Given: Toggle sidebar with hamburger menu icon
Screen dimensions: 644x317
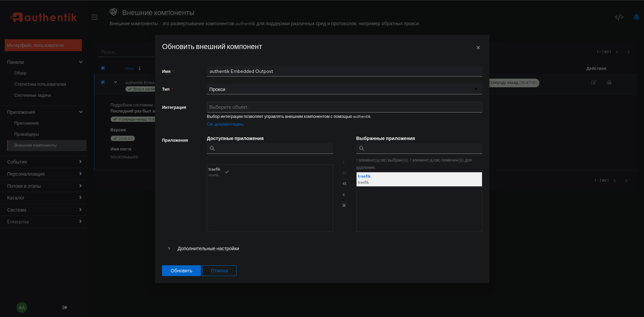Looking at the screenshot, I should 95,17.
